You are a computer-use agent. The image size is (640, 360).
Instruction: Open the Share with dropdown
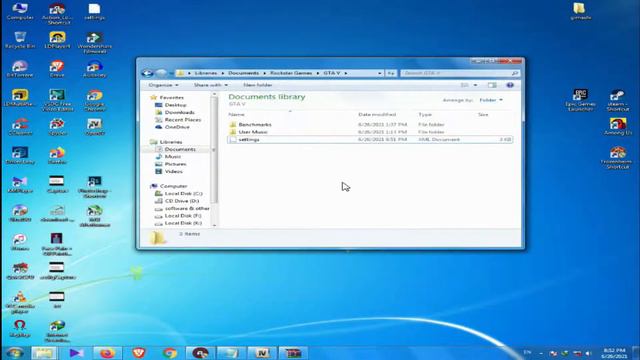point(211,85)
